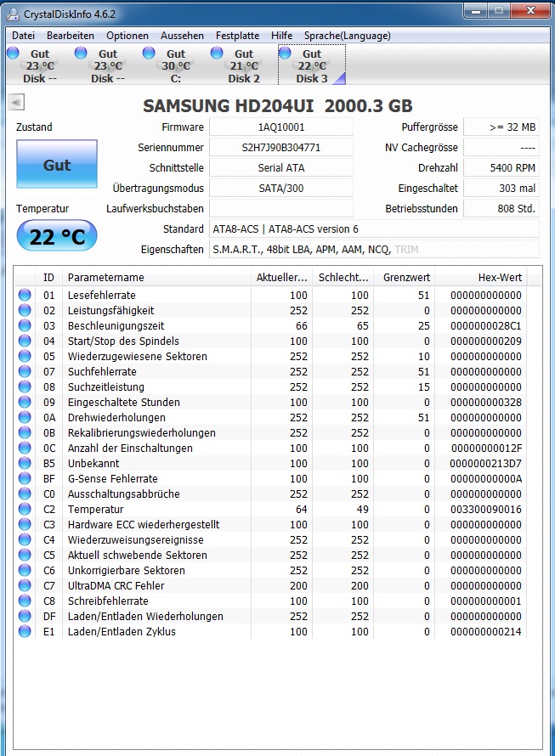555x756 pixels.
Task: Select the C: drive tab at 30 °C
Action: point(176,65)
